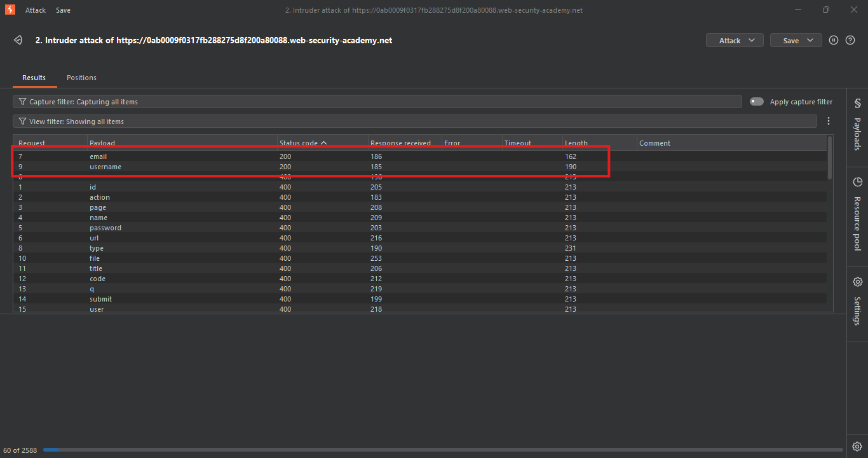Select the 'url' payload row

point(419,238)
